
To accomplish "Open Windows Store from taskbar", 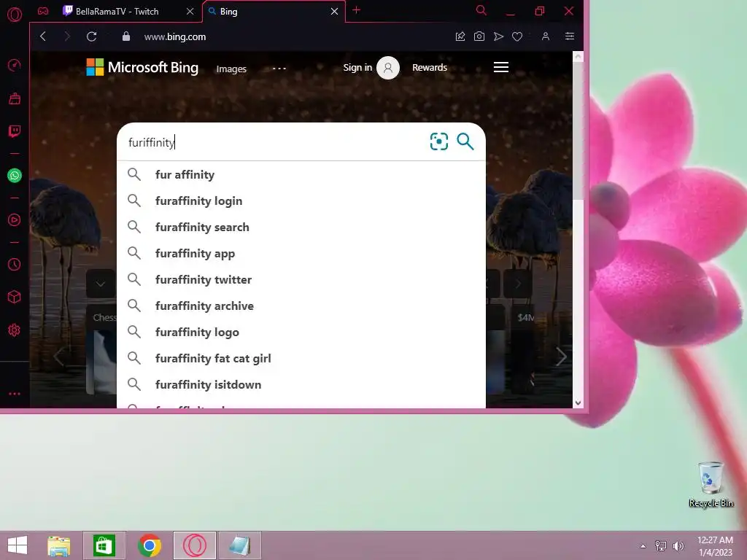I will [104, 545].
